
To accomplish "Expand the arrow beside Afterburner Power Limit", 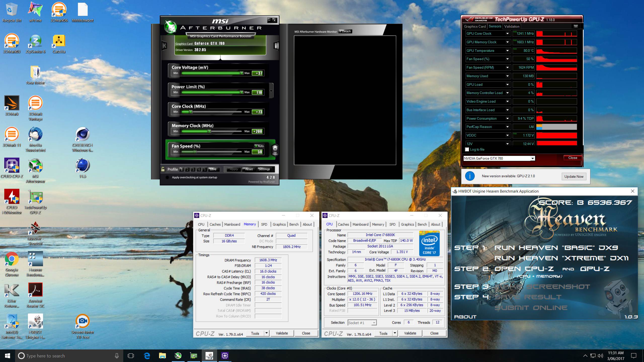I will pos(271,91).
